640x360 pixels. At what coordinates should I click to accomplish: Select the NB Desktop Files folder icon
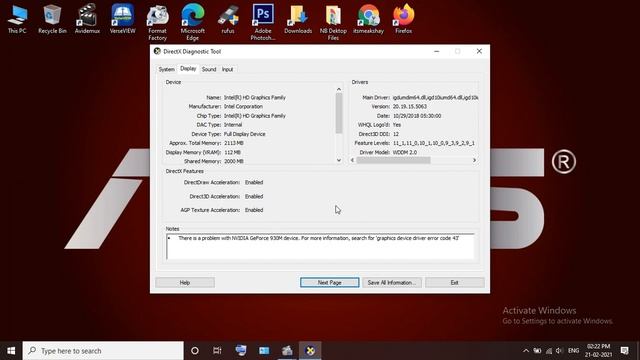pos(333,22)
